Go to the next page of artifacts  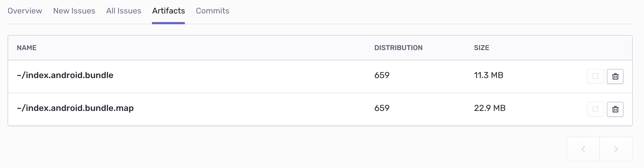[616, 149]
